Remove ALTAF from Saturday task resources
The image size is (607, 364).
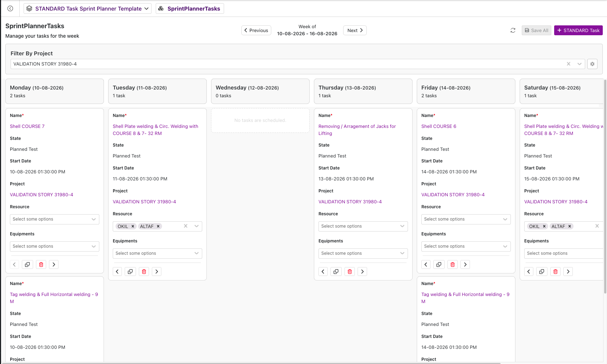[x=570, y=226]
